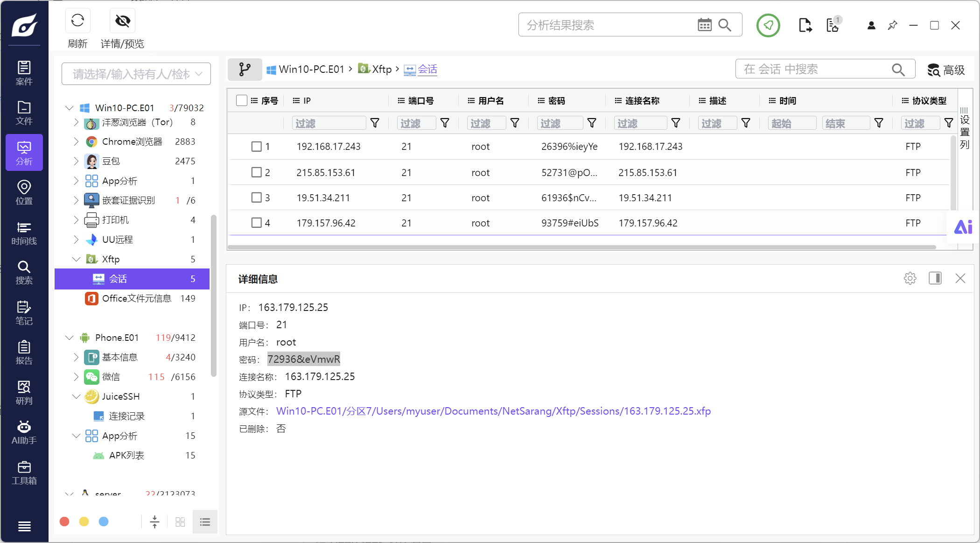This screenshot has width=980, height=543.
Task: Click the branch view icon near the breadcrumb
Action: point(245,70)
